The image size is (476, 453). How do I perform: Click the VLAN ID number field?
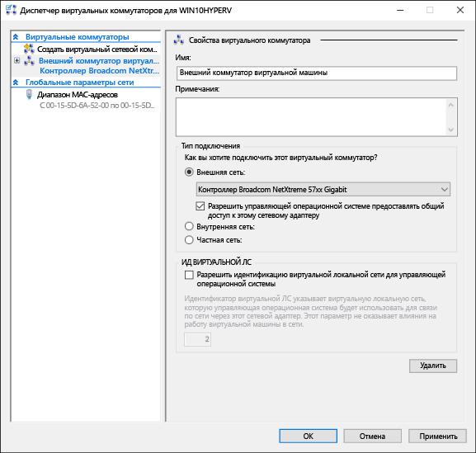pyautogui.click(x=197, y=339)
